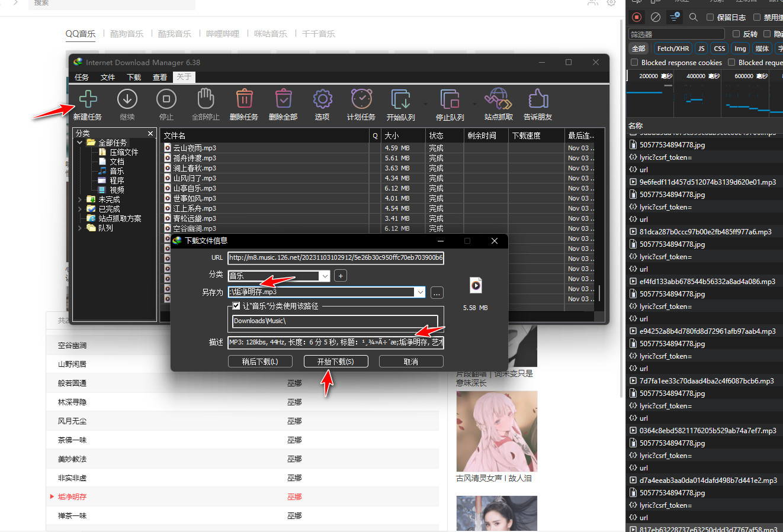
Task: Click the 继续 (resume) icon in IDM toolbar
Action: click(x=127, y=99)
